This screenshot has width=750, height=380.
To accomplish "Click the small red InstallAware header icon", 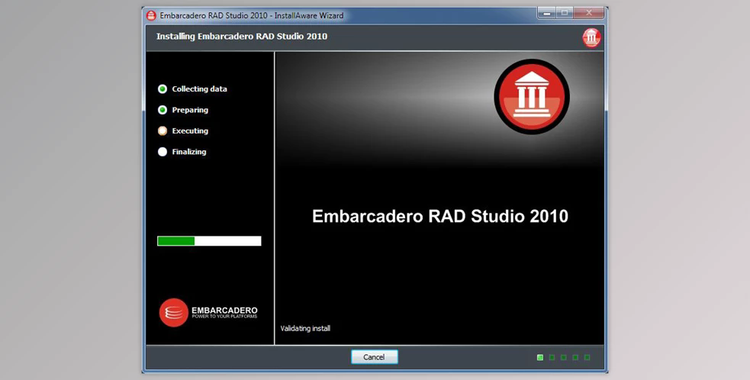I will tap(591, 37).
